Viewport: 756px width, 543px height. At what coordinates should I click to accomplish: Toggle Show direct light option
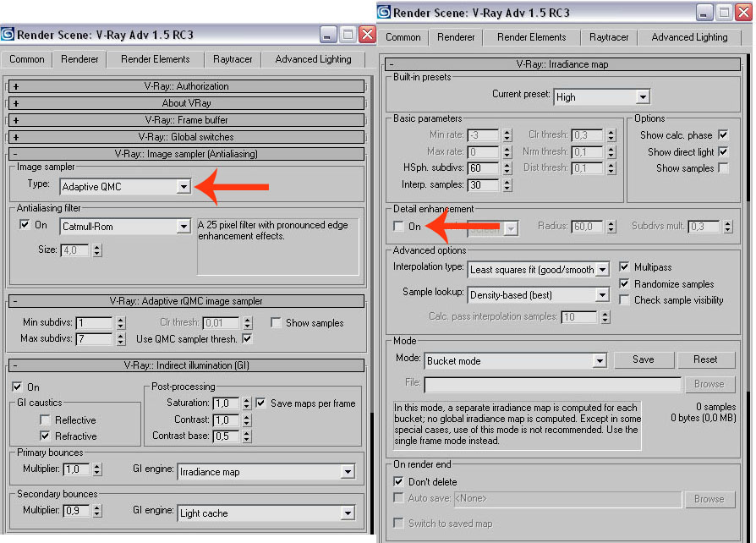click(x=723, y=151)
